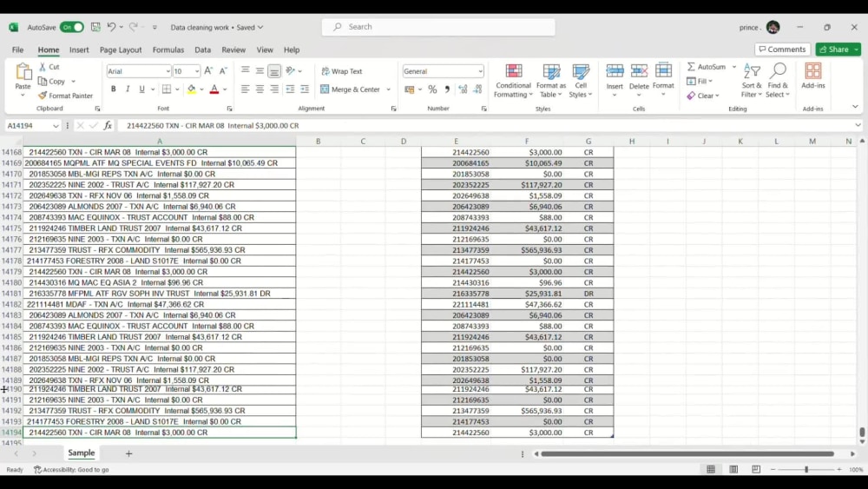Click the Decrease Indent icon
Screen dimensions: 868x489
click(290, 89)
